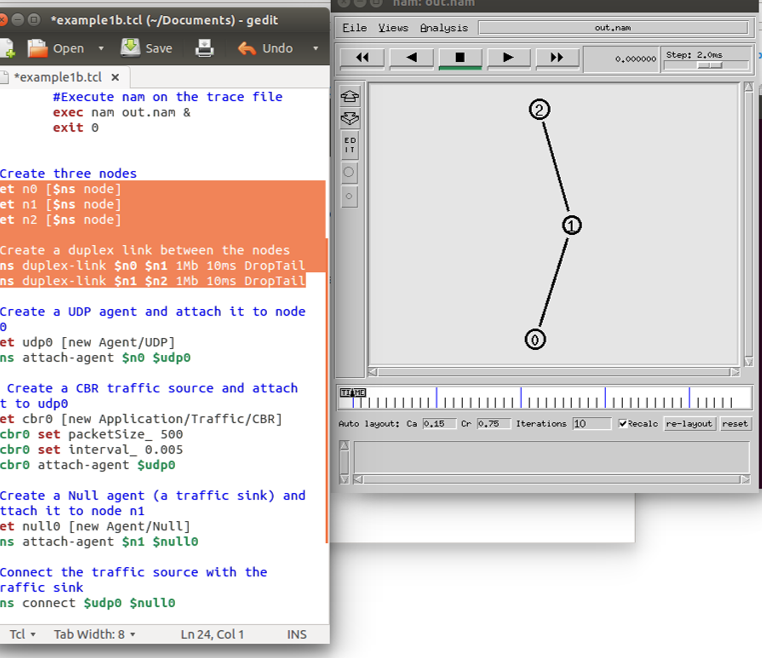
Task: Click the Iterations input field
Action: click(591, 423)
